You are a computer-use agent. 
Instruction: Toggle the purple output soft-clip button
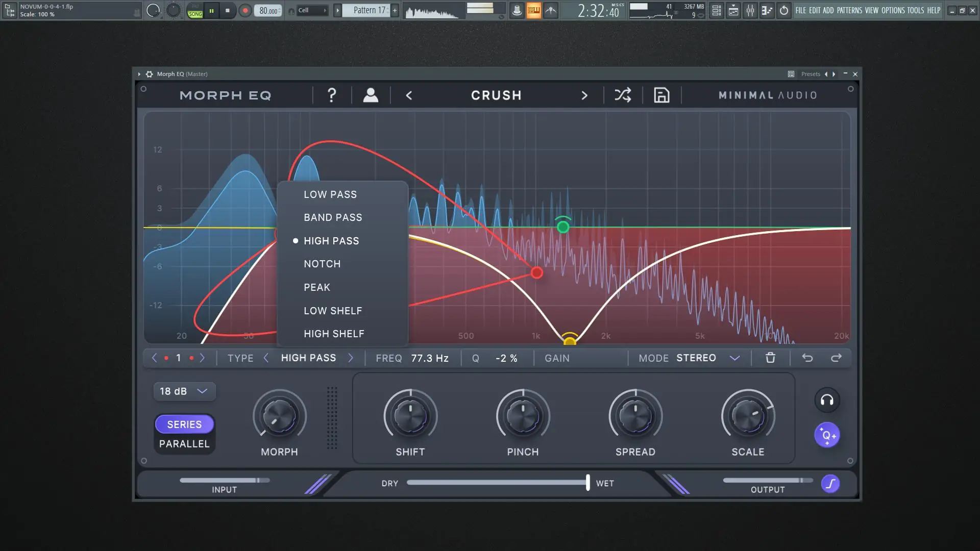[830, 484]
